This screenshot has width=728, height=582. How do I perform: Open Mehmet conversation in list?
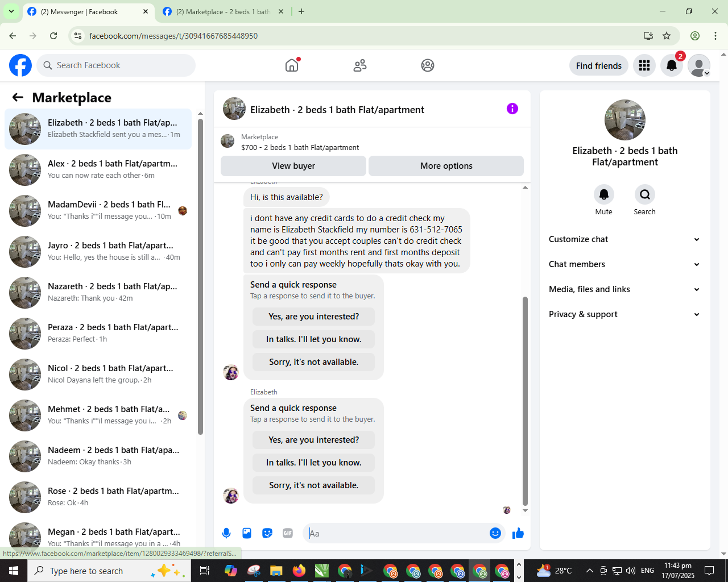point(98,415)
